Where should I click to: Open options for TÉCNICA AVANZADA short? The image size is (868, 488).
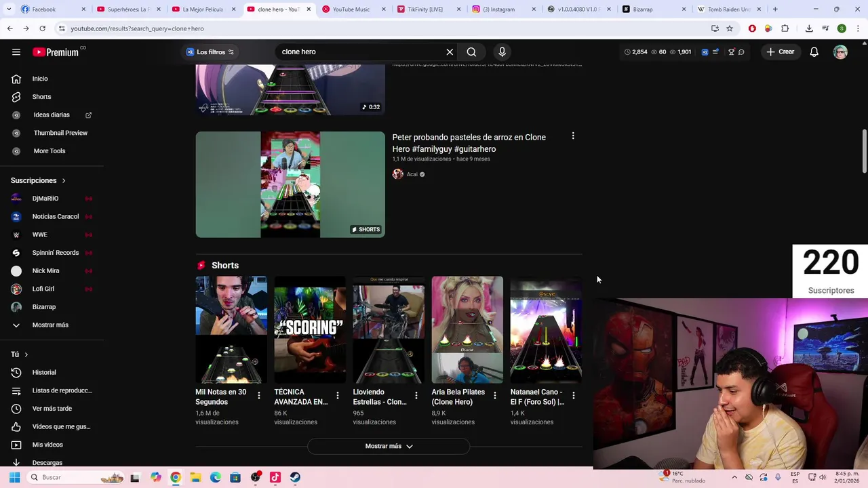tap(337, 396)
